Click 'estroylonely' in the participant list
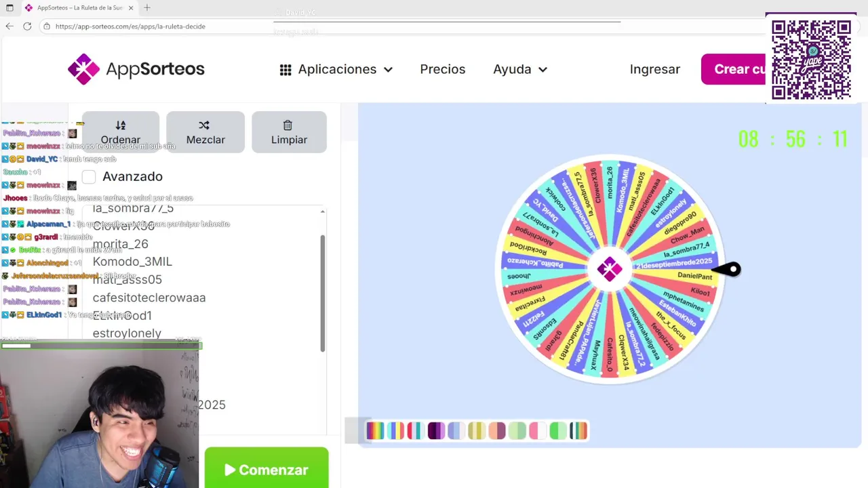 tap(127, 333)
